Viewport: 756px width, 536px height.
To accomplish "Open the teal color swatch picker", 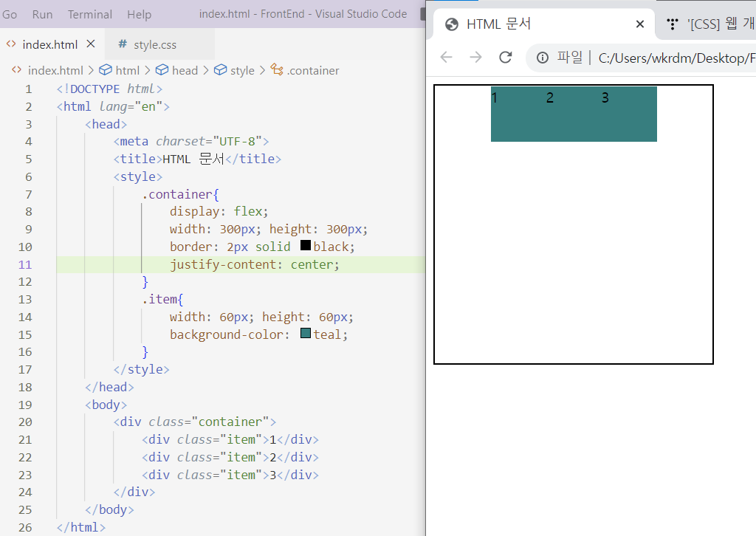I will 305,333.
